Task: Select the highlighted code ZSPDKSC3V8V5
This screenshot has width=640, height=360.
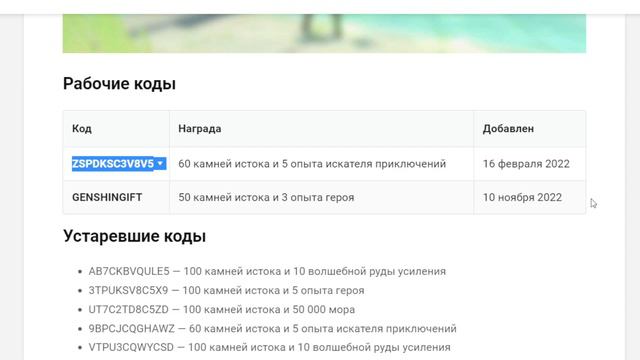Action: 113,164
